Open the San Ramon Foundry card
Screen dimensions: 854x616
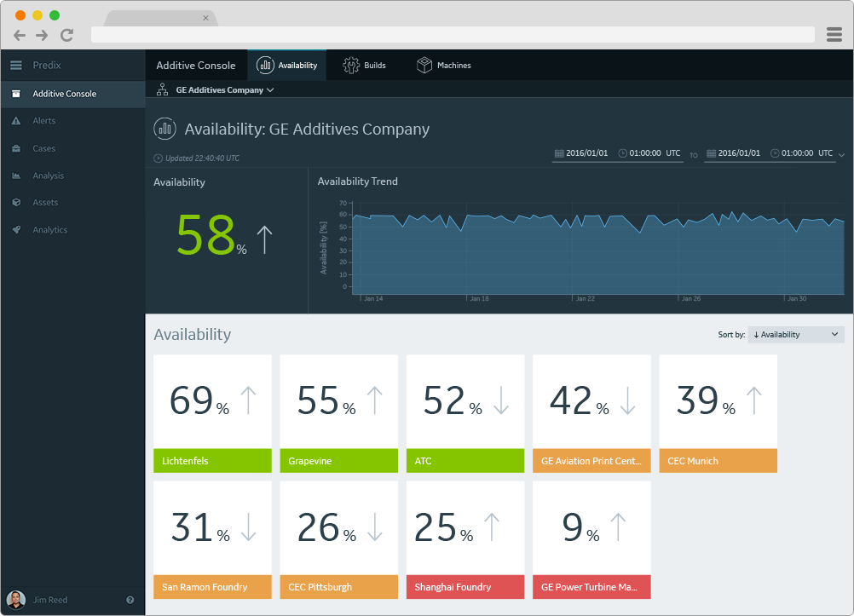click(212, 540)
